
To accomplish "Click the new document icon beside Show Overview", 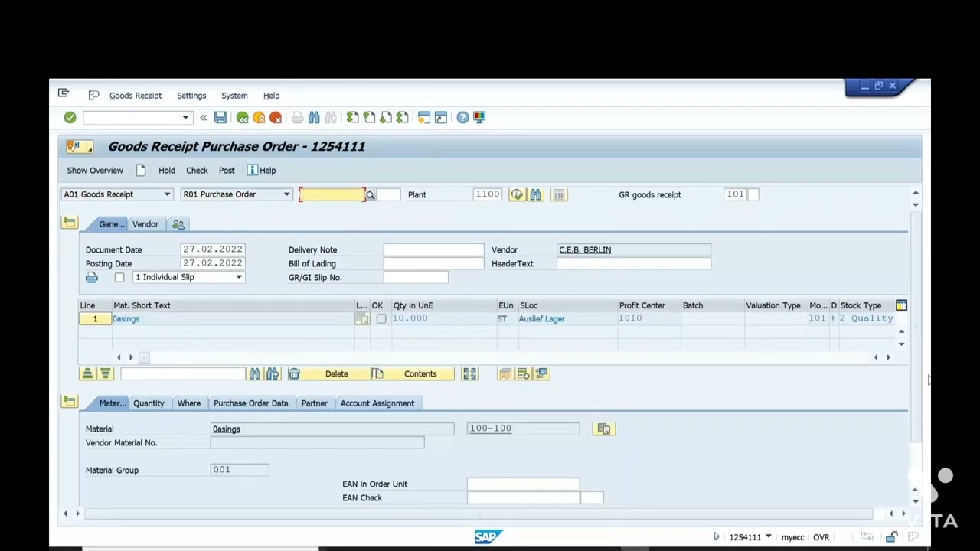I will tap(141, 170).
